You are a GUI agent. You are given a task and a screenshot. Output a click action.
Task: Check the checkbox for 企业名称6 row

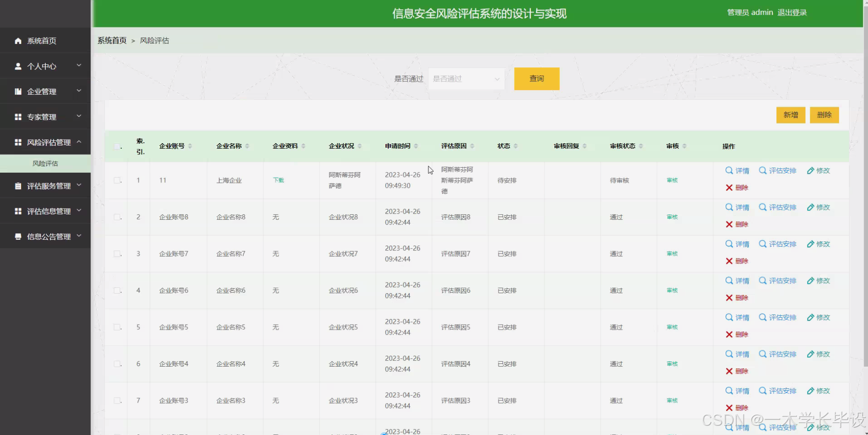click(116, 290)
